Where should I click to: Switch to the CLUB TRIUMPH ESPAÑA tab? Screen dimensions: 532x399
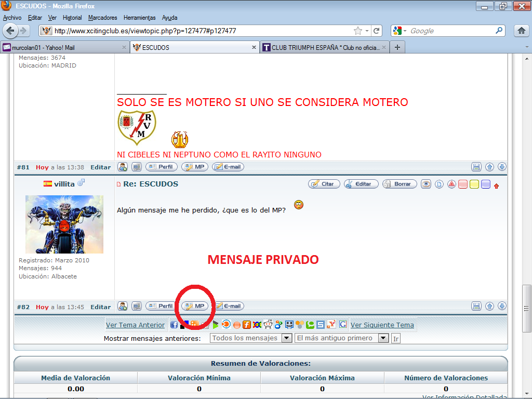326,47
